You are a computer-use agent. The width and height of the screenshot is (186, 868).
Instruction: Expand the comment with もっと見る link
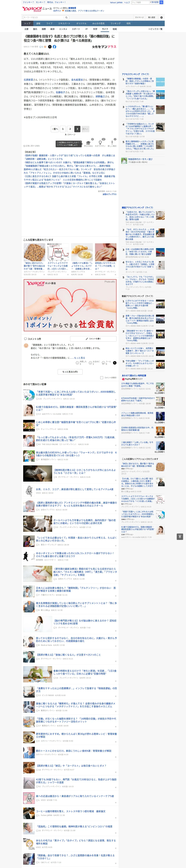pos(80,358)
